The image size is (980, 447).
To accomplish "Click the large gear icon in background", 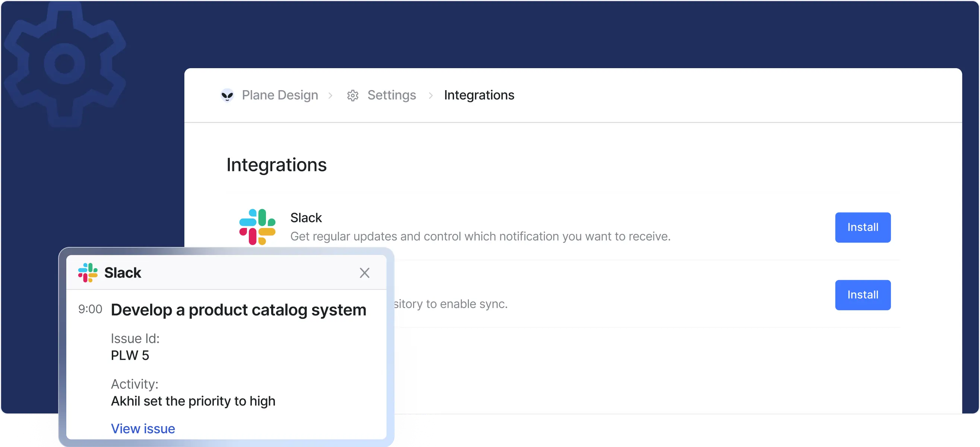I will pos(65,64).
